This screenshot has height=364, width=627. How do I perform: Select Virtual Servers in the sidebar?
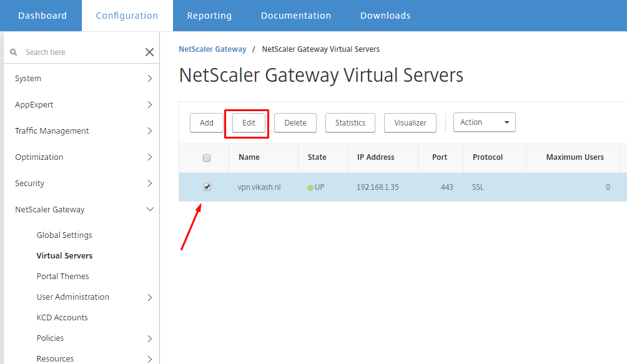pos(64,256)
